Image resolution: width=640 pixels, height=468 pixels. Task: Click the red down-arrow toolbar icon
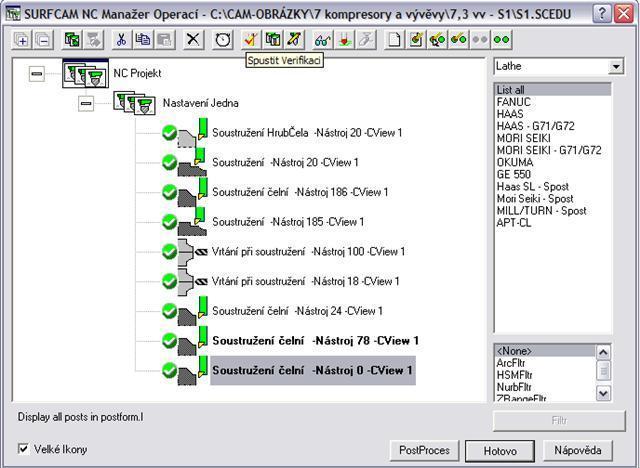pos(345,40)
